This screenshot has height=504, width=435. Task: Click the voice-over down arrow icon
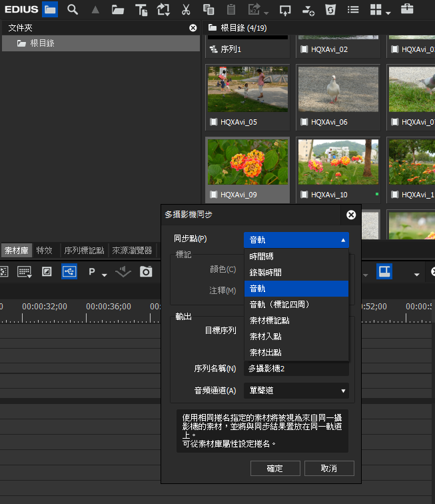123,272
